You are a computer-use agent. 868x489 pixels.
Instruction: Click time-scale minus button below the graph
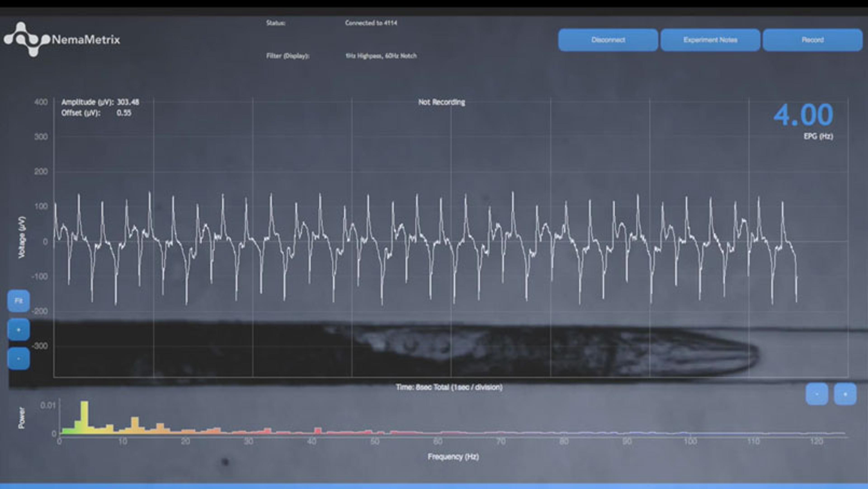pyautogui.click(x=816, y=394)
